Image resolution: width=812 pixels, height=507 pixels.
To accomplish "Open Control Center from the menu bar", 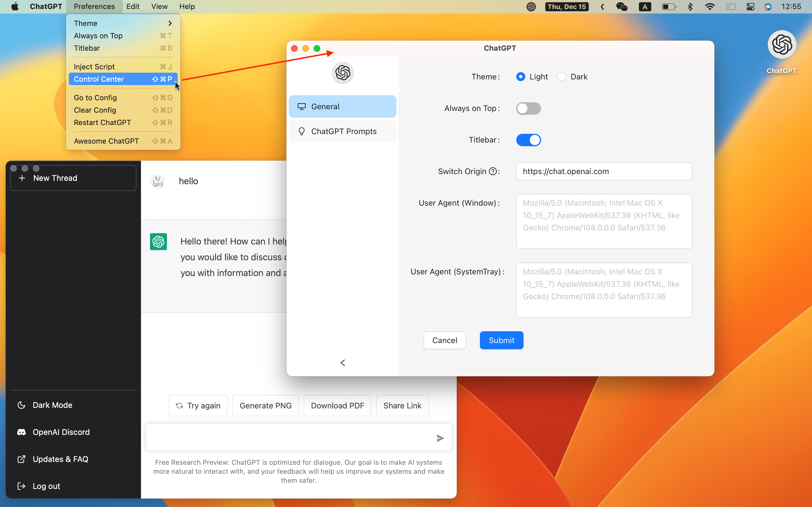I will click(x=751, y=6).
